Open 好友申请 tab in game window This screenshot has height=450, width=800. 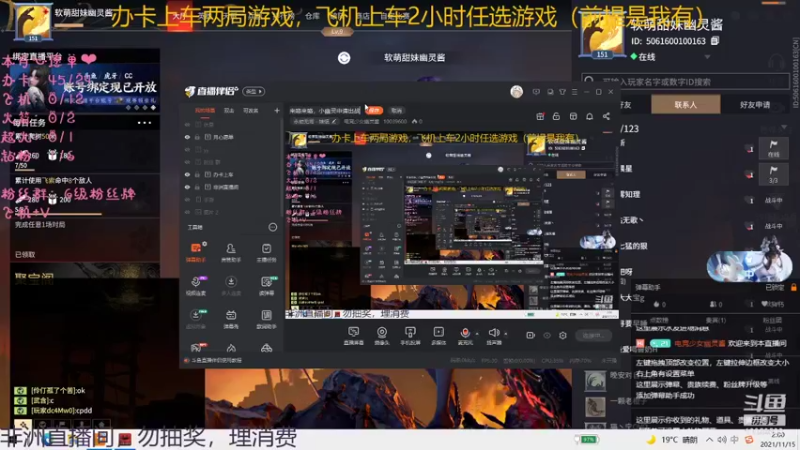(x=755, y=105)
